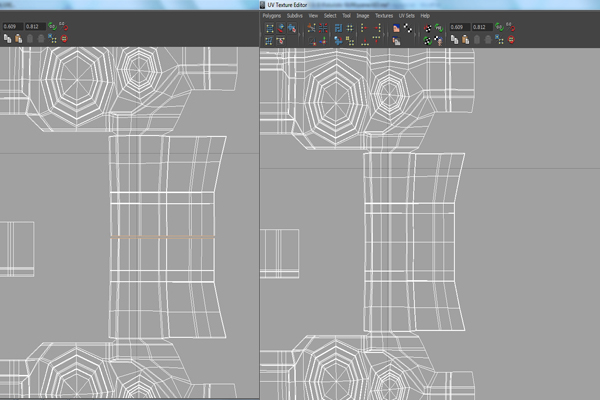600x400 pixels.
Task: Click the align UVs left icon
Action: tap(364, 28)
